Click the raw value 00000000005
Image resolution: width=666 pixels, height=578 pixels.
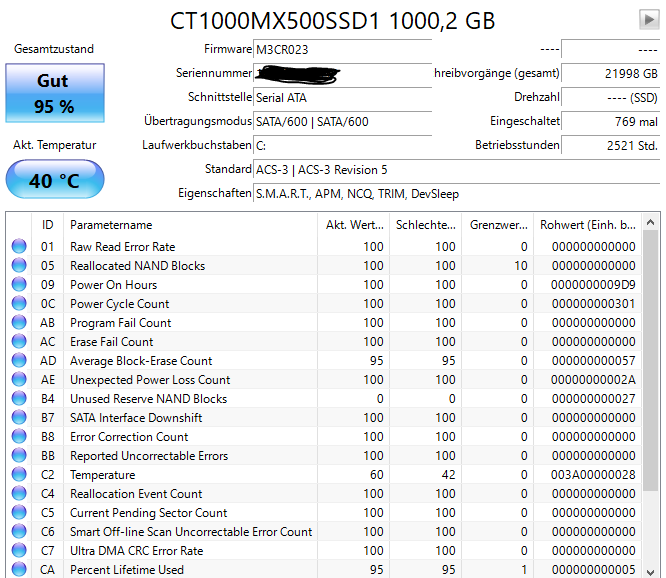[x=593, y=570]
